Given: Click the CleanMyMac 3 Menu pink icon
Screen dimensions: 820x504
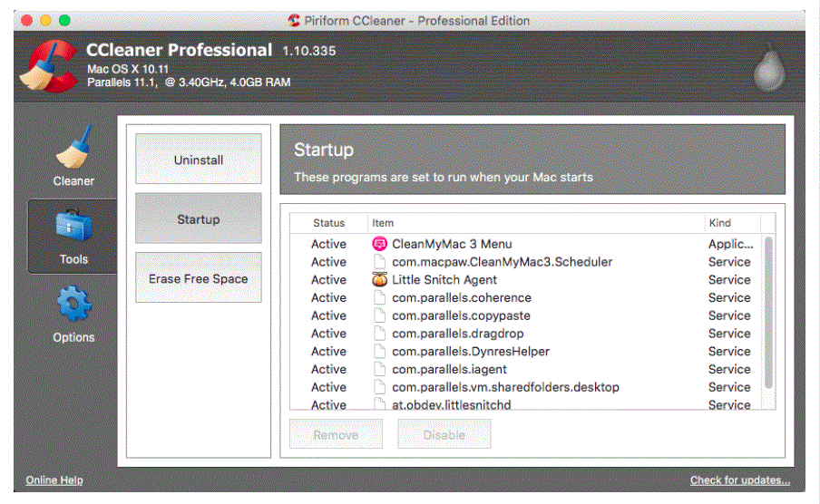Looking at the screenshot, I should [379, 244].
